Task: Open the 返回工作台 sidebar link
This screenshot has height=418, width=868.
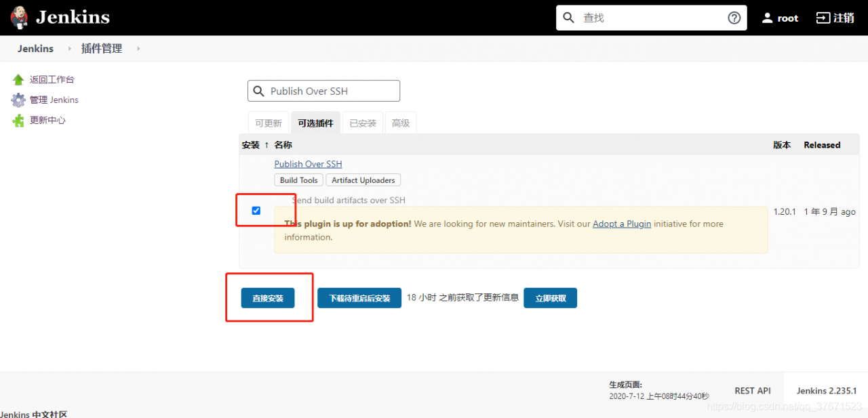Action: (52, 80)
